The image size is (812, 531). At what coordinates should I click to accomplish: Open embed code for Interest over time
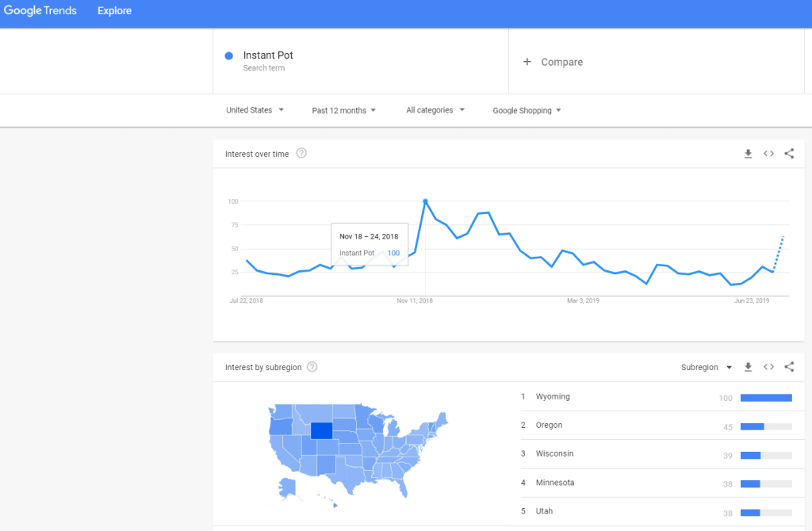coord(768,154)
